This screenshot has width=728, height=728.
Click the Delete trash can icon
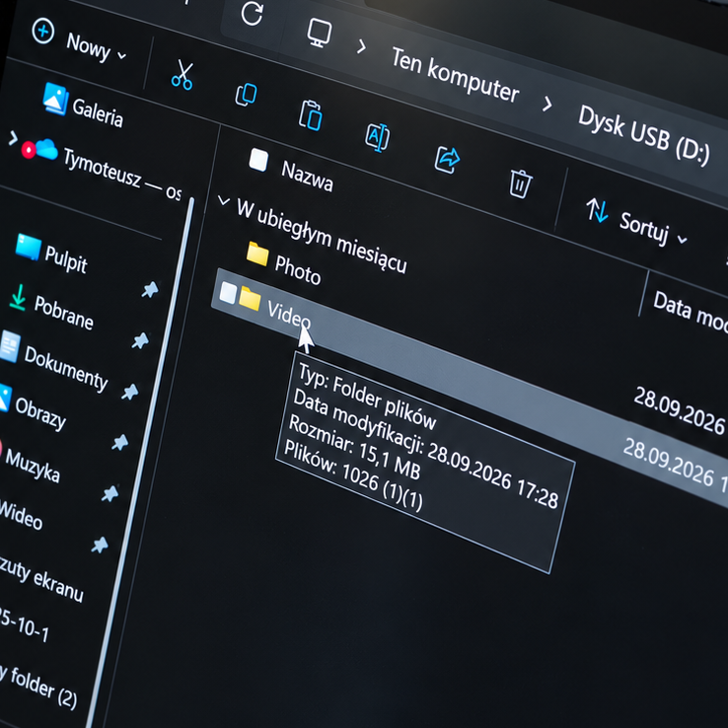tap(520, 183)
